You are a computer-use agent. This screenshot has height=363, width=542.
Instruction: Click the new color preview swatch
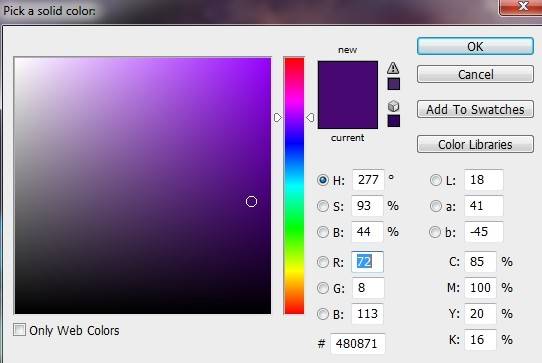click(x=348, y=78)
